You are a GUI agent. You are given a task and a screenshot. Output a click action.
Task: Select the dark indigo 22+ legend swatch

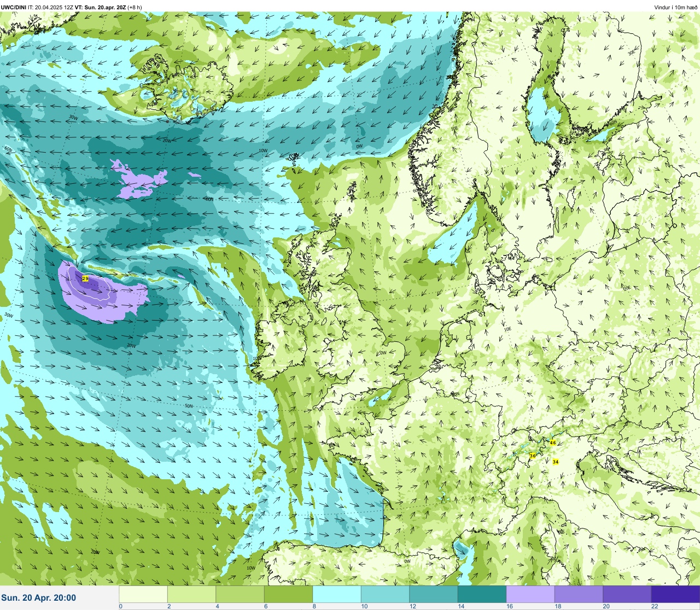tap(675, 594)
